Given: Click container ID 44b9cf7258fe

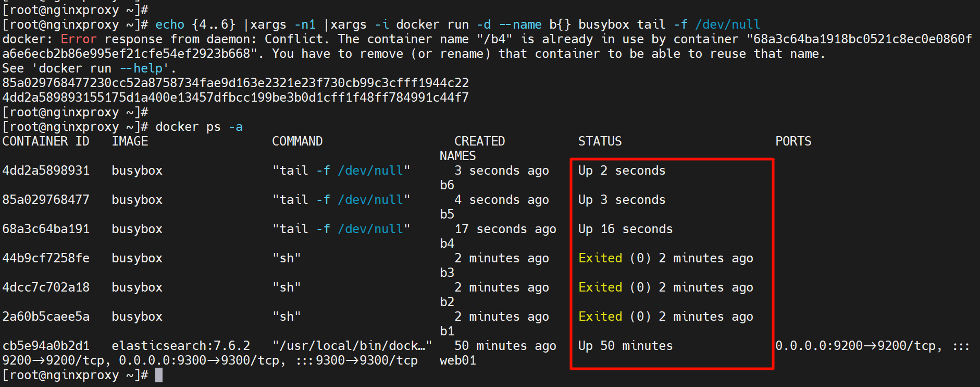Looking at the screenshot, I should click(46, 258).
